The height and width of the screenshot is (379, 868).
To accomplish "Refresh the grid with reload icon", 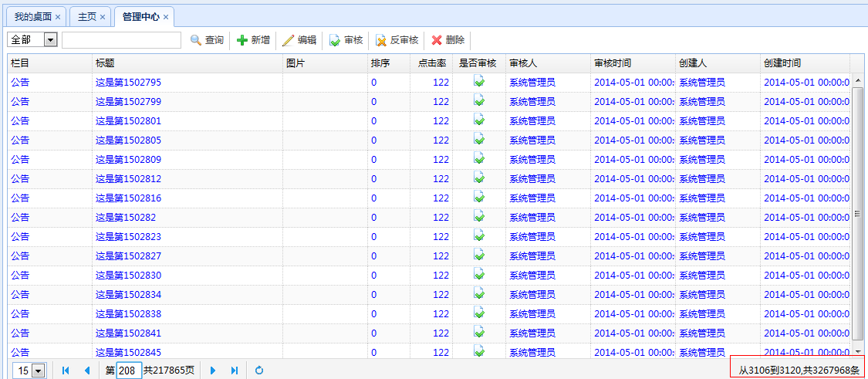I will 259,371.
